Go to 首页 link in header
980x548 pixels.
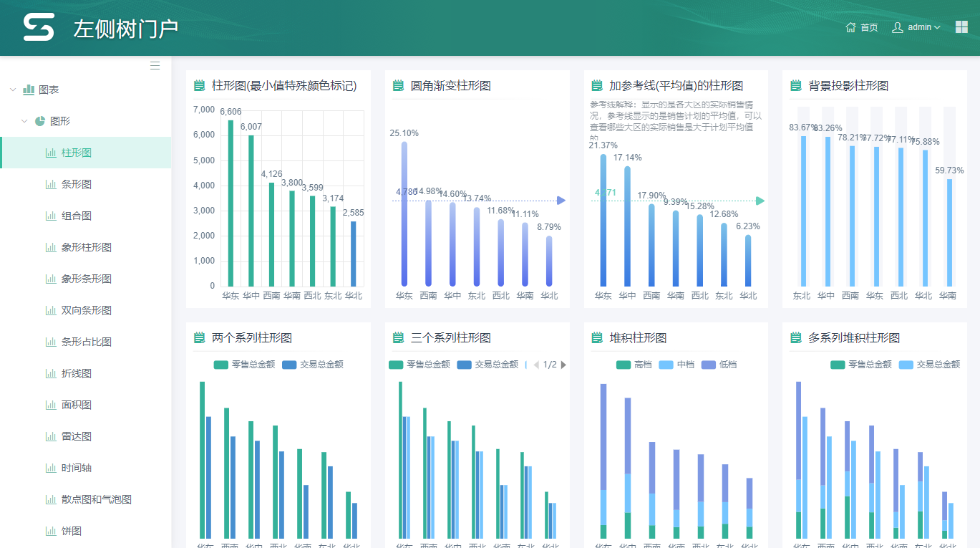tap(869, 27)
